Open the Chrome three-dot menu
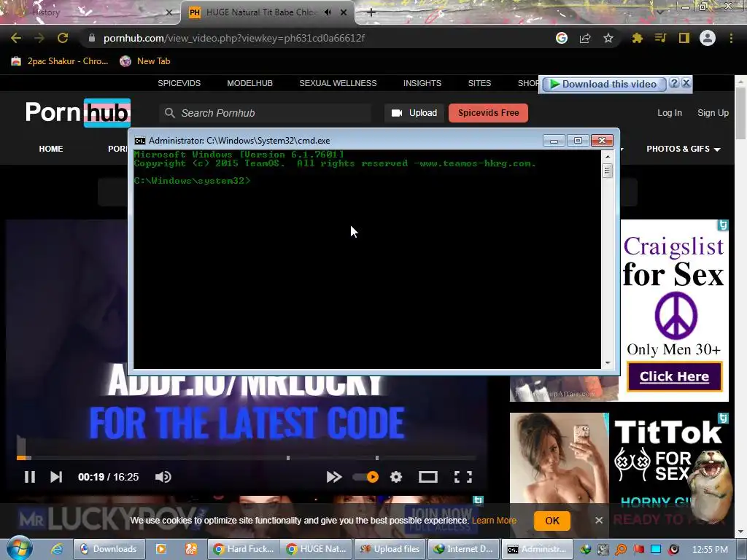This screenshot has width=747, height=560. pyautogui.click(x=731, y=38)
